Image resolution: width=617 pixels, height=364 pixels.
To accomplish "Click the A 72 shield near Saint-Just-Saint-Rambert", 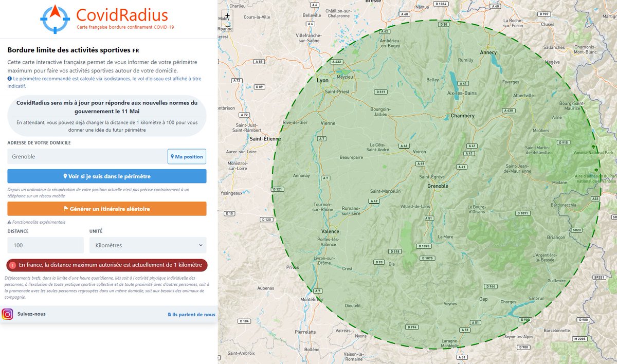I will pos(245,115).
